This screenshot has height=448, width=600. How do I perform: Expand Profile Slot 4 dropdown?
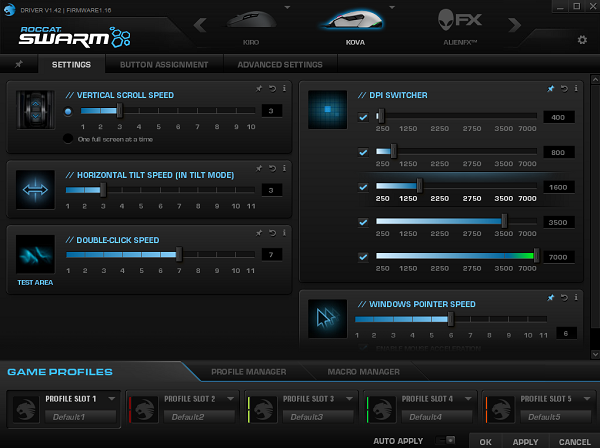point(468,399)
